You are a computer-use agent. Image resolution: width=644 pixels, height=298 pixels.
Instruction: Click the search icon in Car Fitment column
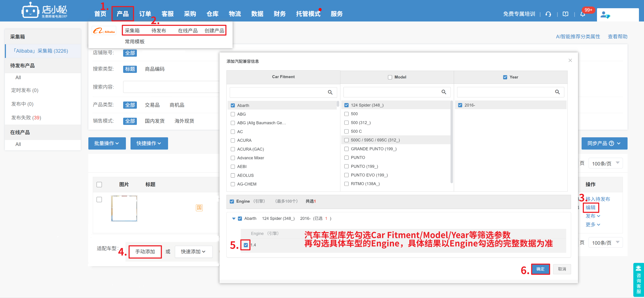click(x=330, y=92)
